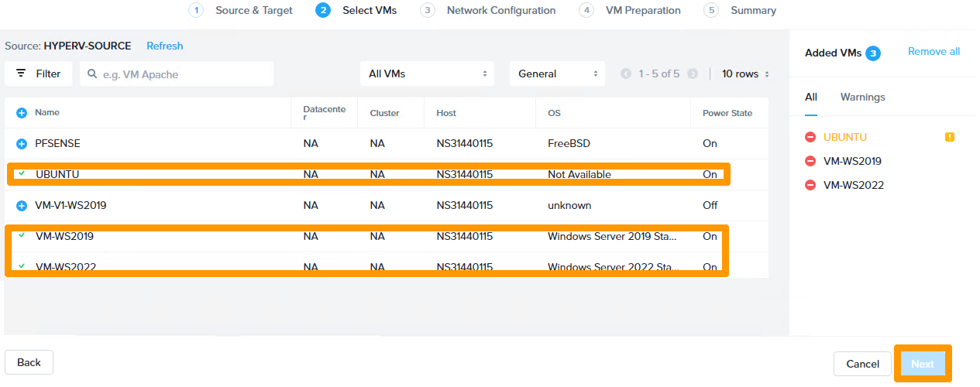Screen dimensions: 980x387
Task: Open the All VMs dropdown
Action: 428,74
